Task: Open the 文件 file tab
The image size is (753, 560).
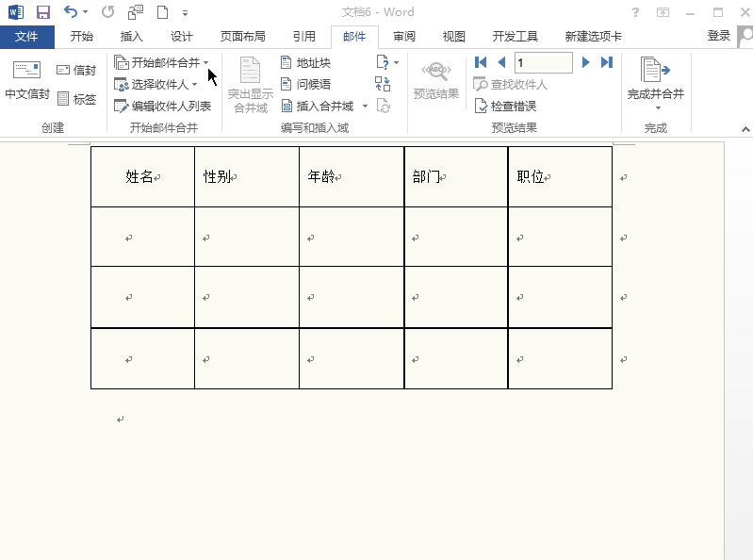Action: pos(27,37)
